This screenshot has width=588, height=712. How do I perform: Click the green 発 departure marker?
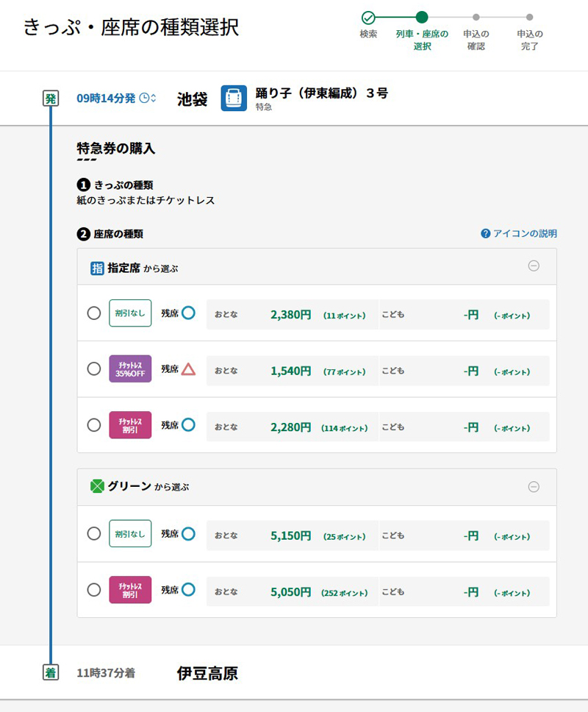point(50,99)
